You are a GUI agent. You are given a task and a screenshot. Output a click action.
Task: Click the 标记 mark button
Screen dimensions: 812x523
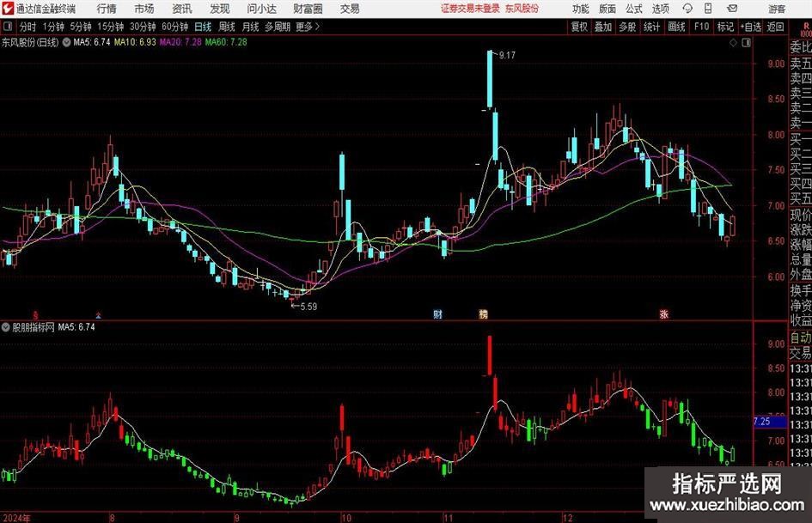pos(725,27)
